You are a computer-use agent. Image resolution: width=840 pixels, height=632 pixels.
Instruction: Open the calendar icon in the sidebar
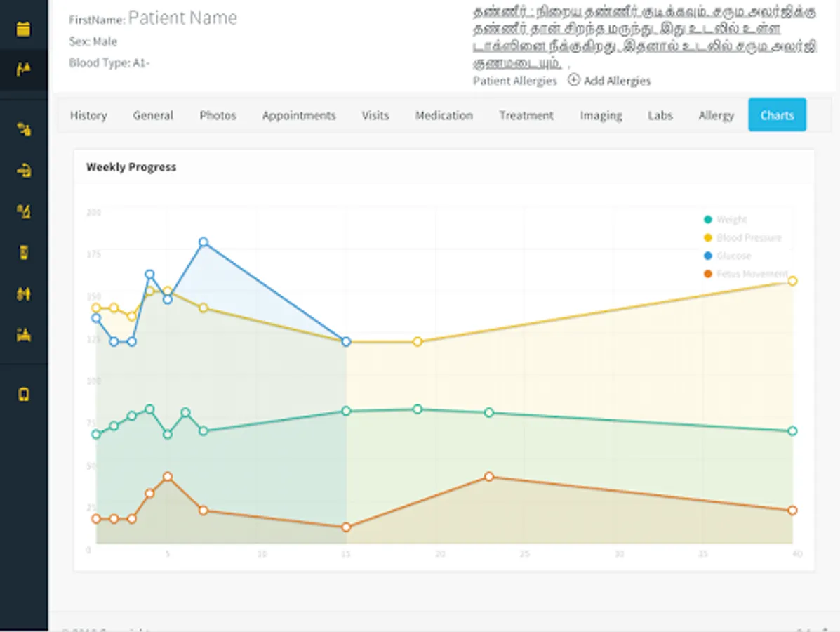pyautogui.click(x=23, y=29)
